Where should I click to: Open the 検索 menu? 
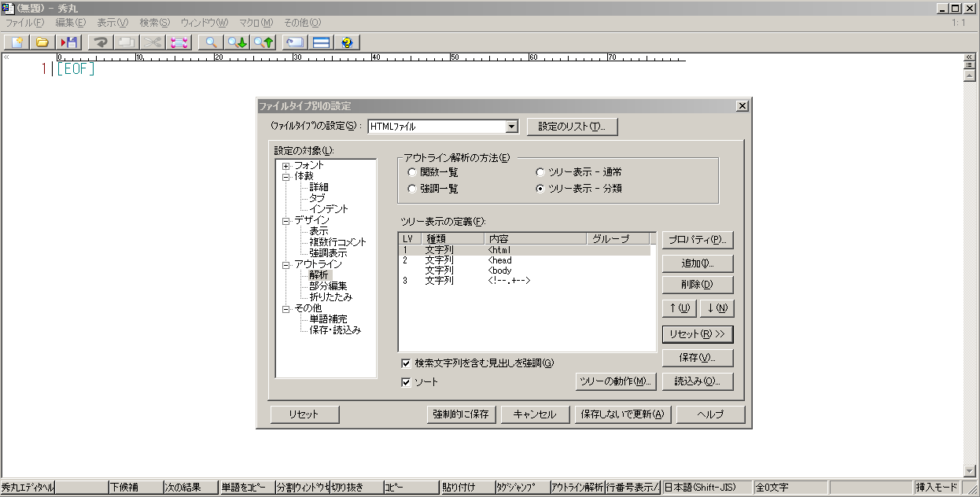pos(155,23)
